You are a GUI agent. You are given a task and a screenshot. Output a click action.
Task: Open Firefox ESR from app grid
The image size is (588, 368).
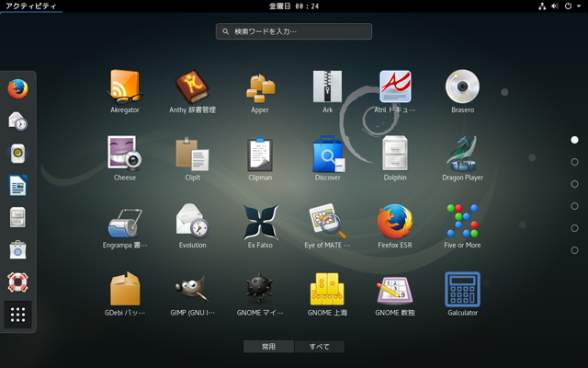coord(395,226)
